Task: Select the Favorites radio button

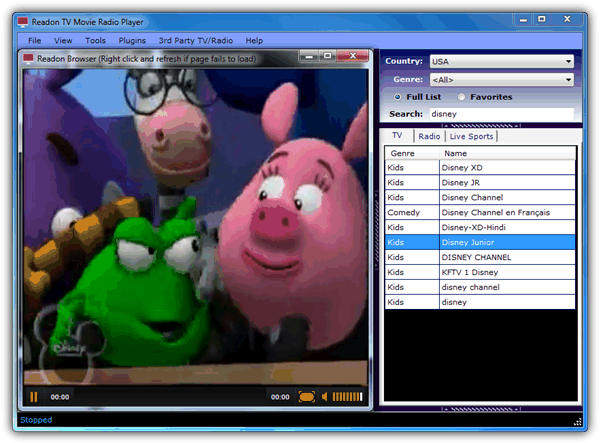Action: pos(461,97)
